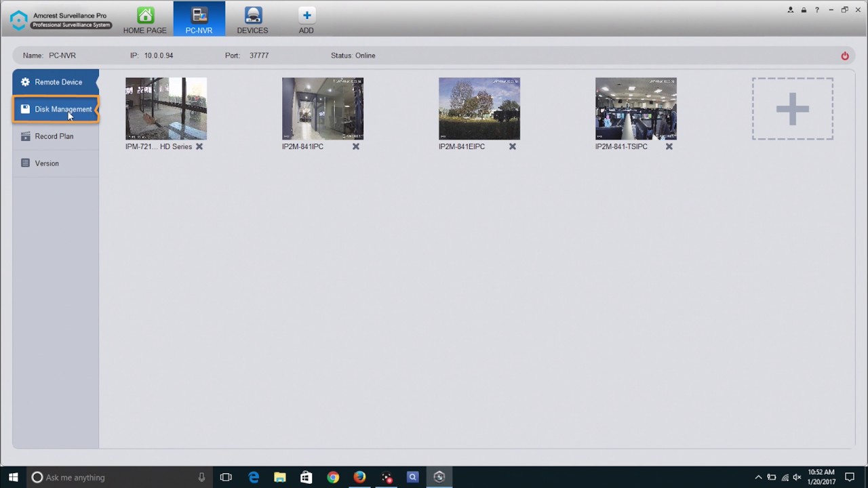Open Record Plan in the sidebar
This screenshot has height=488, width=868.
[56, 136]
